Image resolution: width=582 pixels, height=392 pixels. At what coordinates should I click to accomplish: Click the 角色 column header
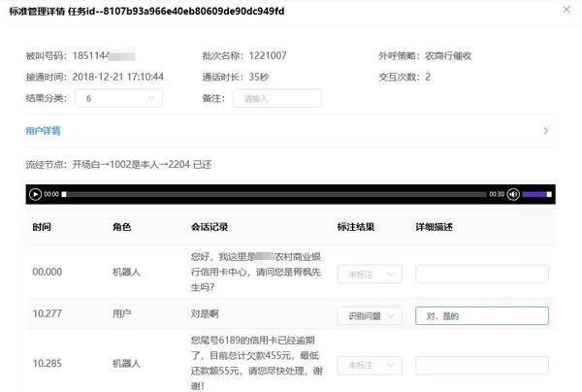122,226
